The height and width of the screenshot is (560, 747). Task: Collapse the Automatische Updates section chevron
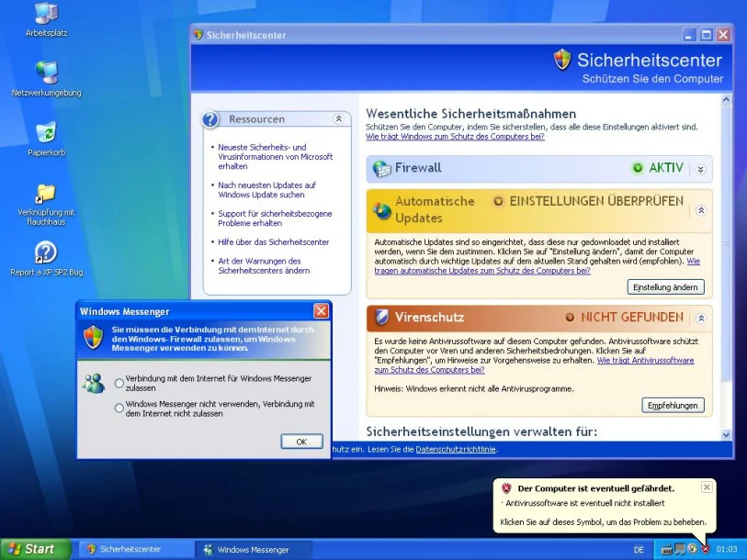point(701,210)
